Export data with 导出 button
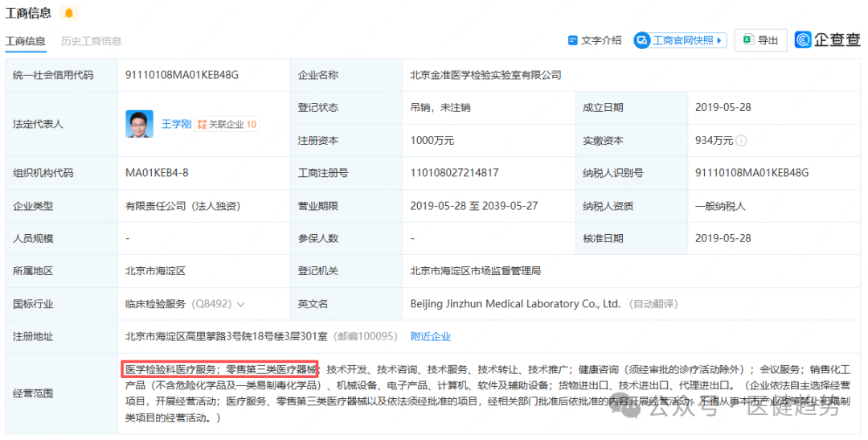The height and width of the screenshot is (440, 868). 760,40
